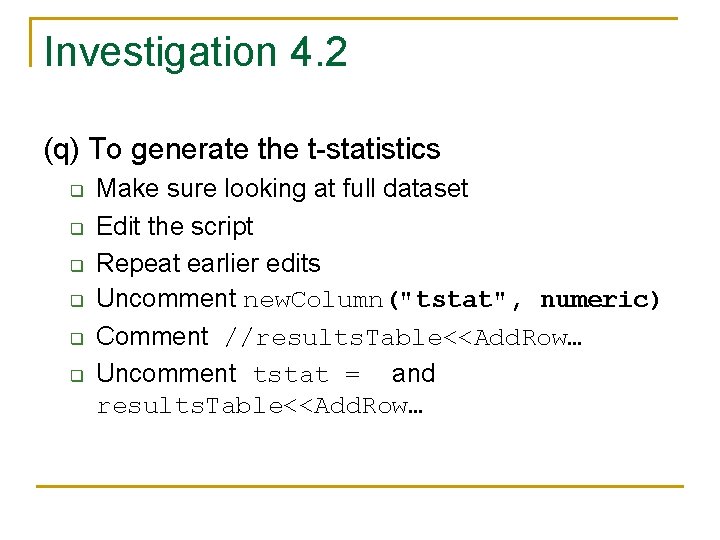Select the "Make sure looking at full dataset" text

pyautogui.click(x=282, y=189)
